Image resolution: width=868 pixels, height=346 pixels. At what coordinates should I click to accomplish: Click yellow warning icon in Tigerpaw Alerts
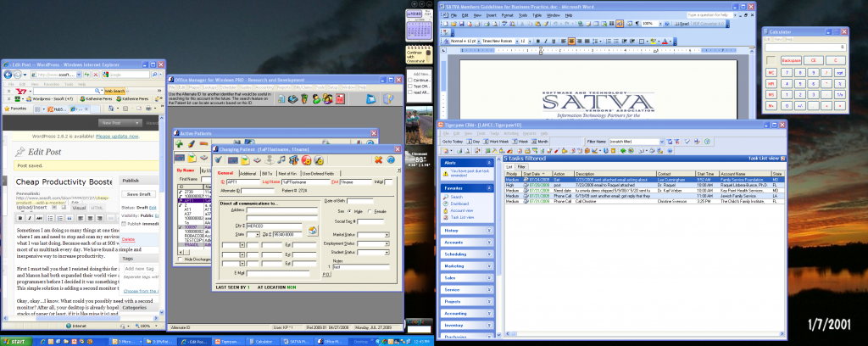tap(446, 174)
